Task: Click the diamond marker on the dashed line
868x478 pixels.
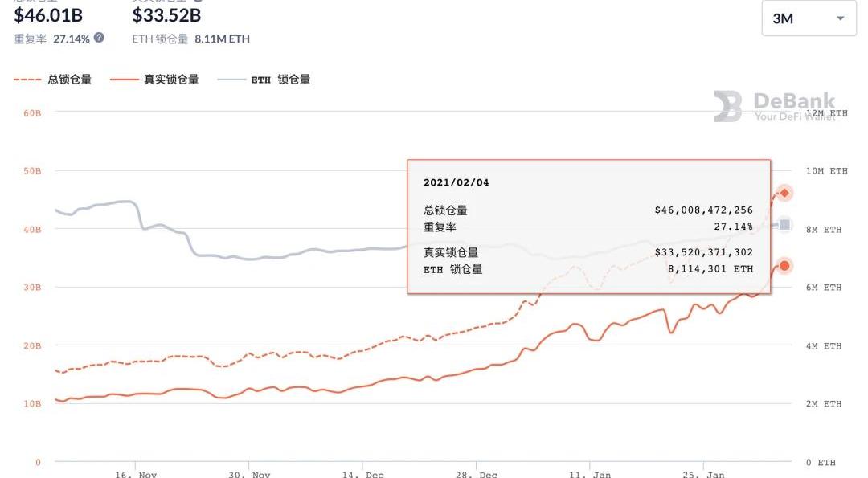Action: pos(784,193)
